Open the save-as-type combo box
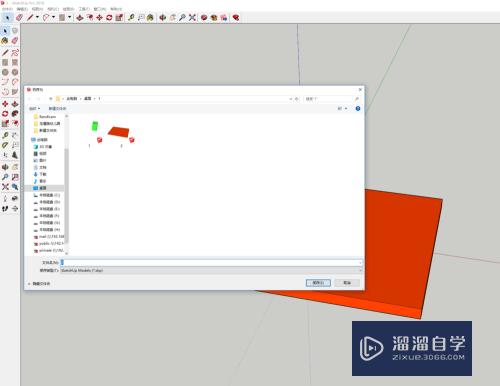The height and width of the screenshot is (386, 500). [211, 270]
